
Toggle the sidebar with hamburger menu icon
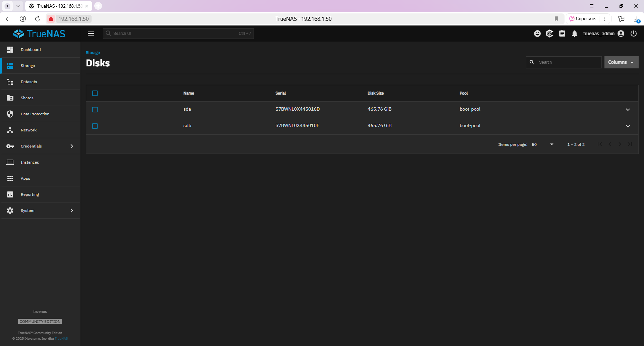coord(91,34)
